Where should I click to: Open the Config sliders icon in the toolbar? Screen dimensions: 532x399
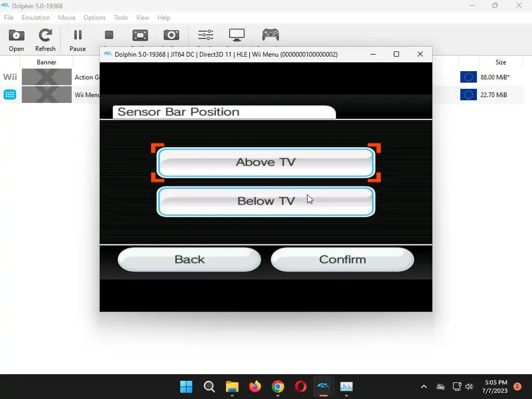[206, 35]
